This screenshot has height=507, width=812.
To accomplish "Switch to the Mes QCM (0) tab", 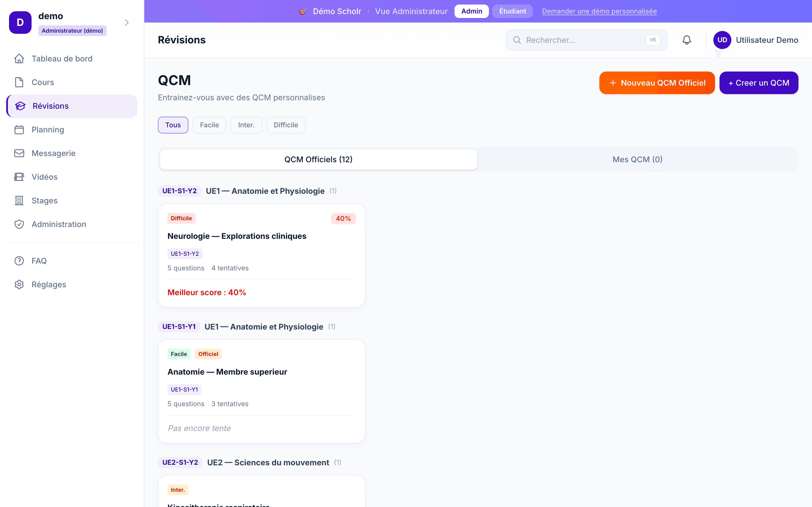I will pyautogui.click(x=637, y=159).
